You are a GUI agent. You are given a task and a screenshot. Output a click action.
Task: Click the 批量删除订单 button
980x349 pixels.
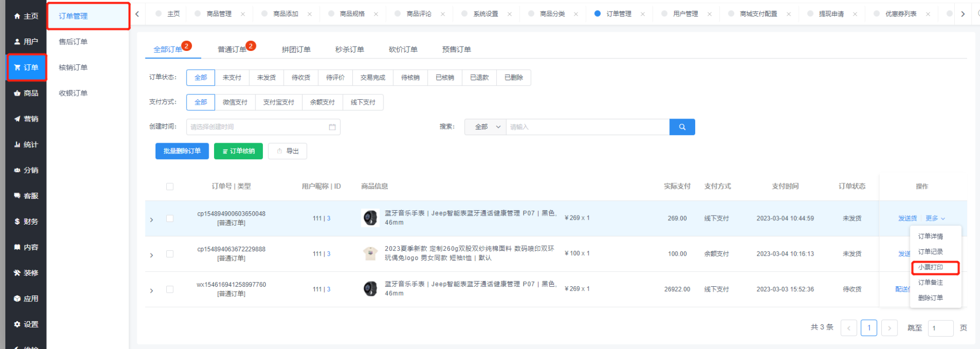(x=182, y=151)
